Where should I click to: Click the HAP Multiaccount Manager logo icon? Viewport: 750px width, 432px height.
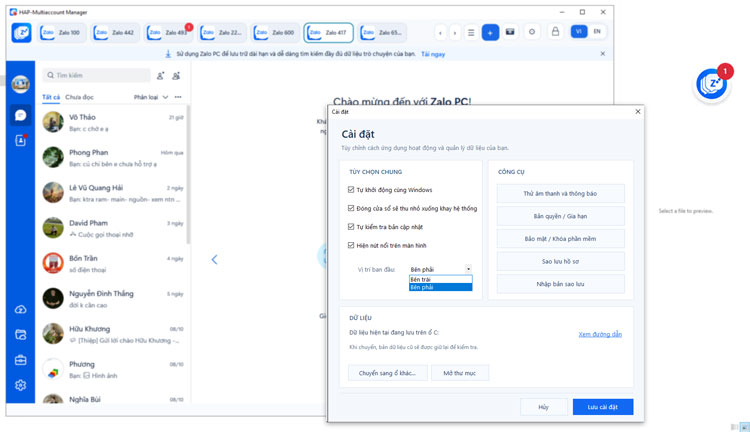[22, 33]
